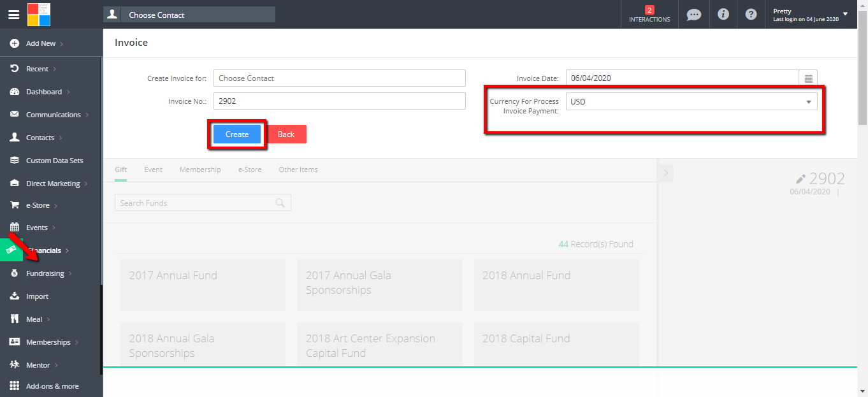The height and width of the screenshot is (397, 868).
Task: Click the Events calendar icon in sidebar
Action: point(14,227)
